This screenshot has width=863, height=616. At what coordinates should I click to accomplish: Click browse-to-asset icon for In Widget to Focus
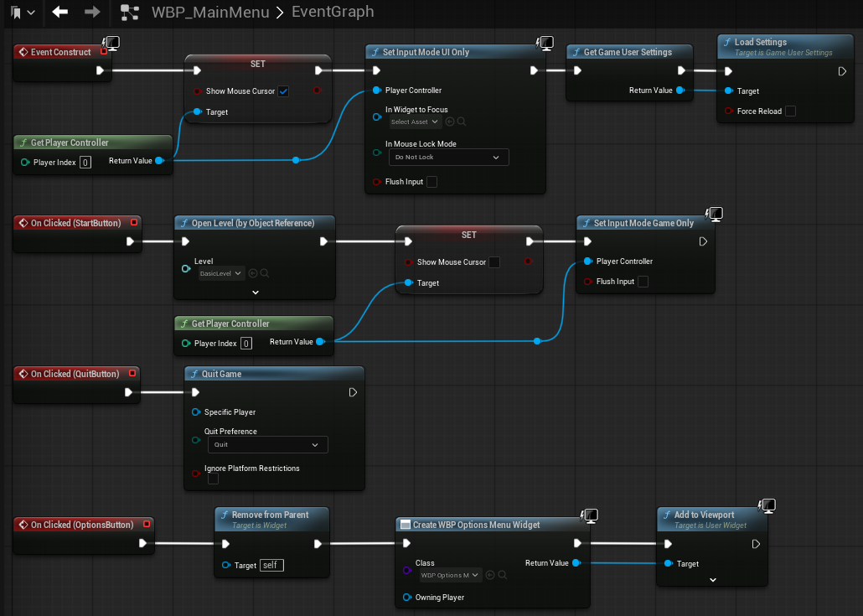461,122
